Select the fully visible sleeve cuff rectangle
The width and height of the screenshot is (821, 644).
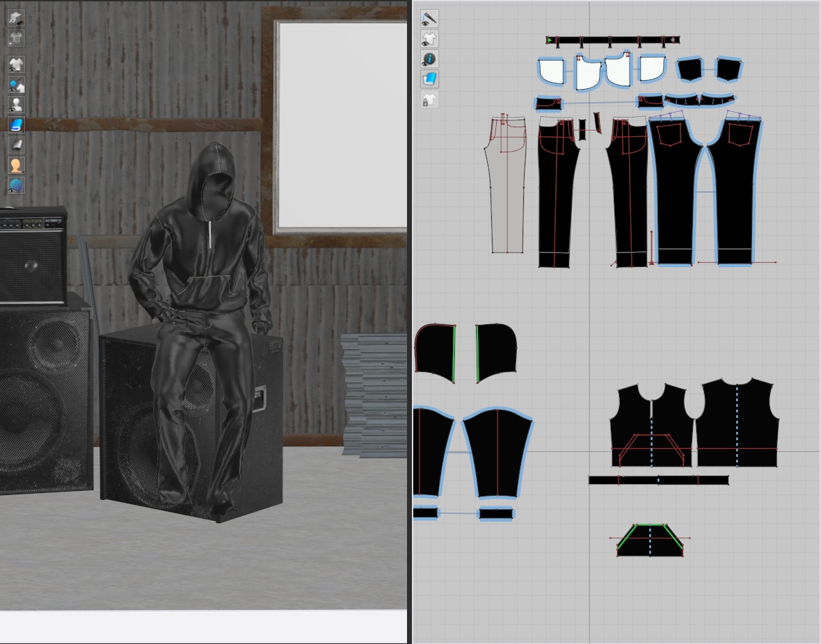(496, 514)
